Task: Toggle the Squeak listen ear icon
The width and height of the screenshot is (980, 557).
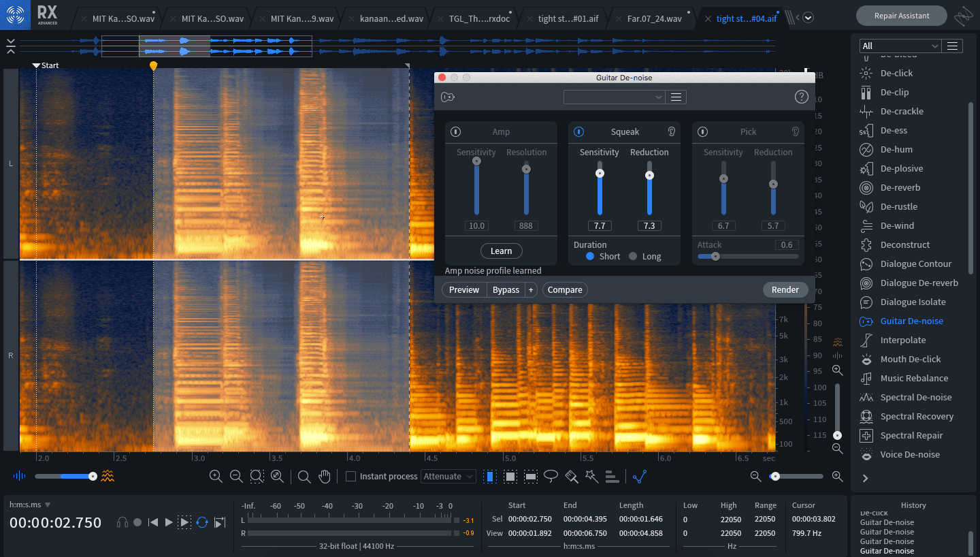Action: tap(672, 131)
